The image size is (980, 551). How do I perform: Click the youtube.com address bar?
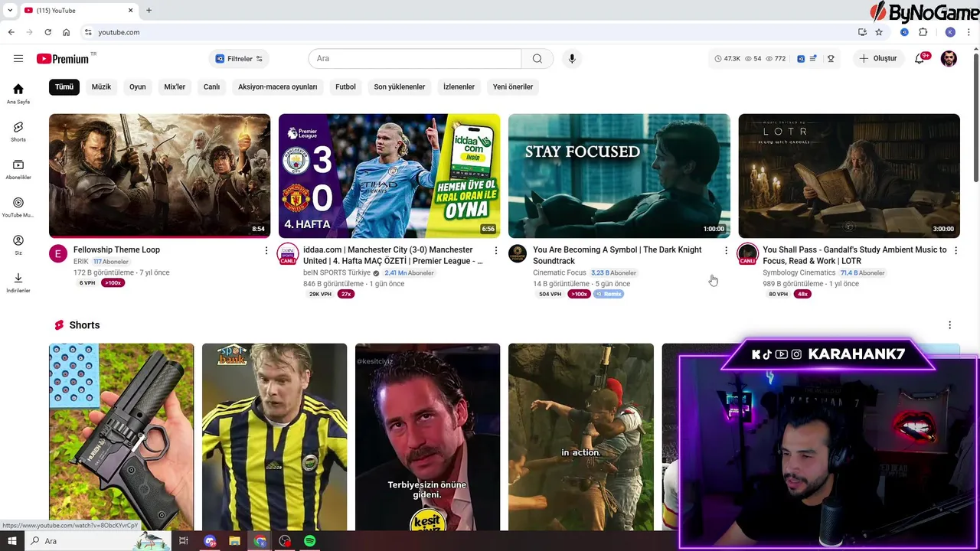pos(469,32)
